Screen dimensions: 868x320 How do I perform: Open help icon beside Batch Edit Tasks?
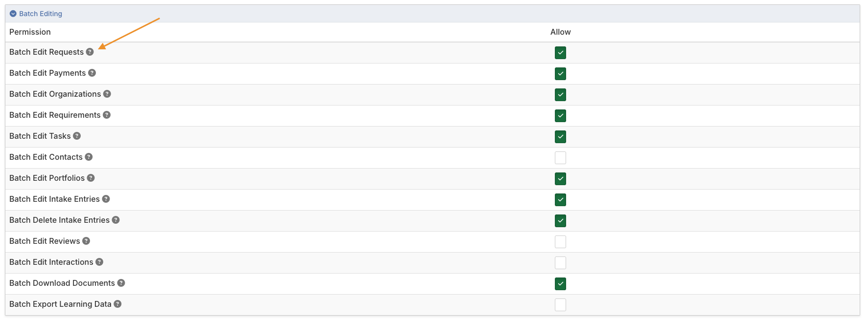tap(77, 136)
